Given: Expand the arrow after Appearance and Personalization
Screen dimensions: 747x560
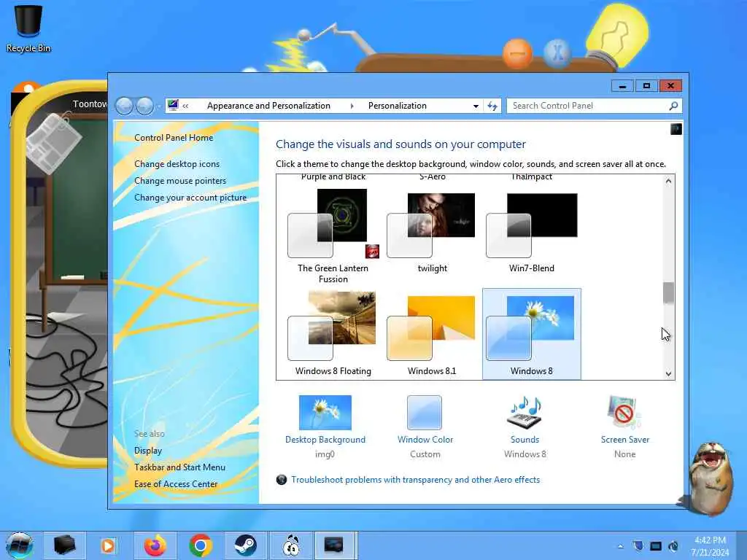Looking at the screenshot, I should pos(352,106).
